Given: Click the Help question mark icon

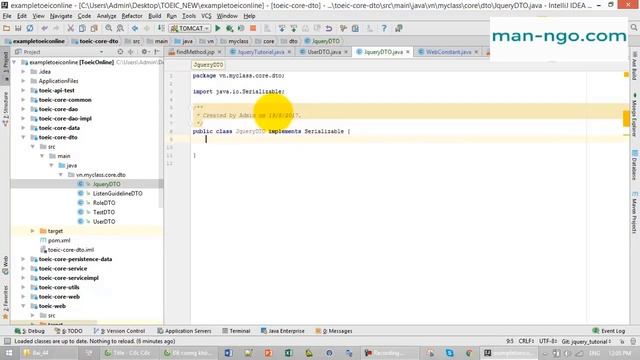Looking at the screenshot, I should point(384,28).
